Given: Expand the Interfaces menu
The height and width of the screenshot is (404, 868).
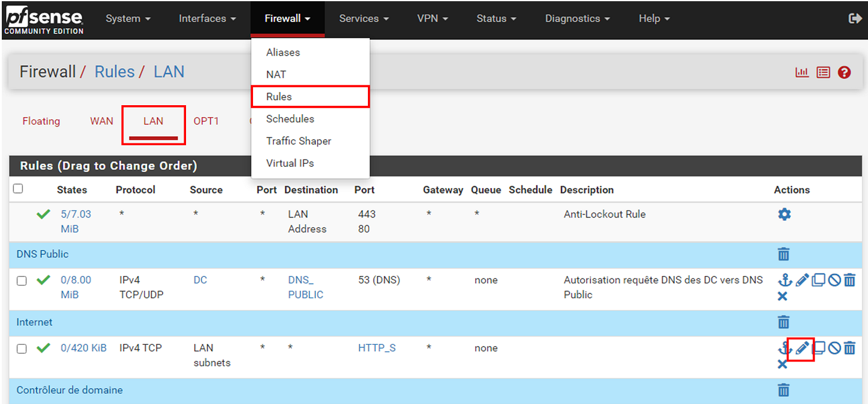Looking at the screenshot, I should [207, 19].
